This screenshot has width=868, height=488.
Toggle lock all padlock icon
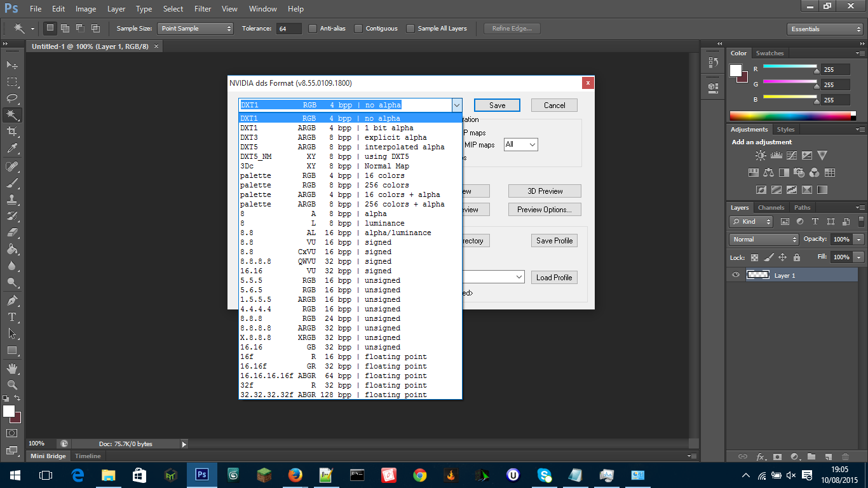[x=796, y=257]
